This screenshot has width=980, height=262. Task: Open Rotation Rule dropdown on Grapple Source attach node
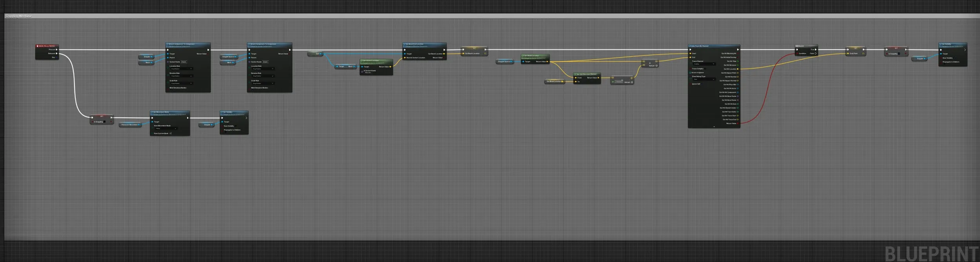point(263,76)
